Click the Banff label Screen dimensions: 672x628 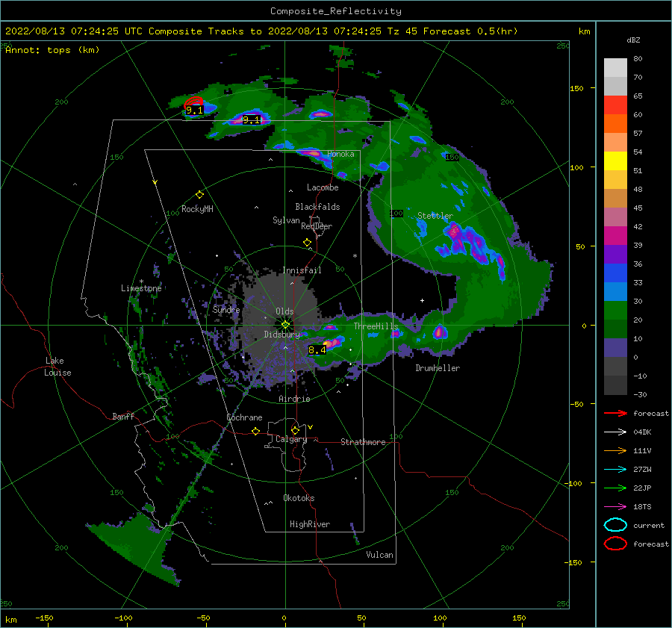(123, 417)
